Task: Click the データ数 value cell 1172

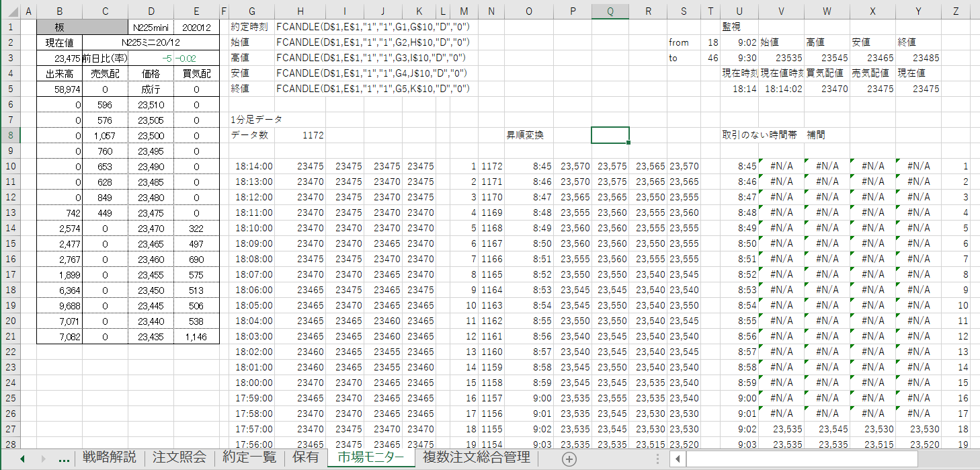Action: pyautogui.click(x=300, y=135)
